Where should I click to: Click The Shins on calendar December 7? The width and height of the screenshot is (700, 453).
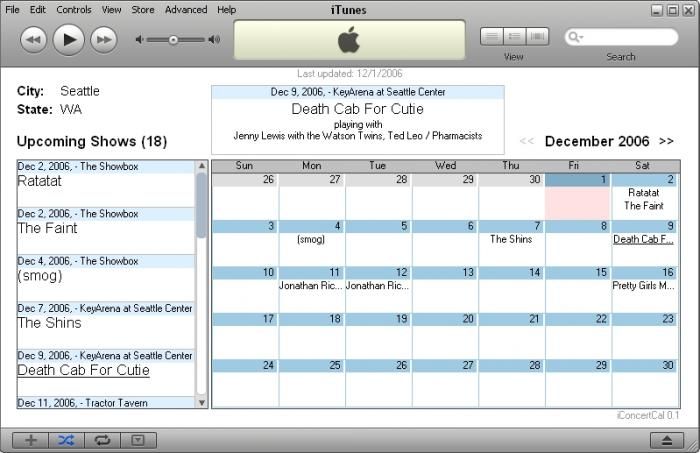tap(511, 239)
